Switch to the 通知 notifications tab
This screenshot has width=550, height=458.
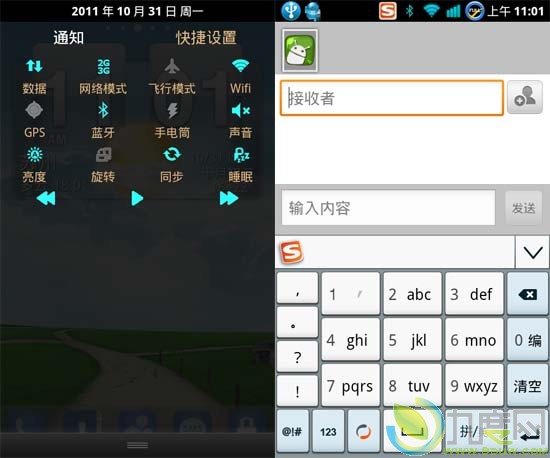pyautogui.click(x=69, y=38)
